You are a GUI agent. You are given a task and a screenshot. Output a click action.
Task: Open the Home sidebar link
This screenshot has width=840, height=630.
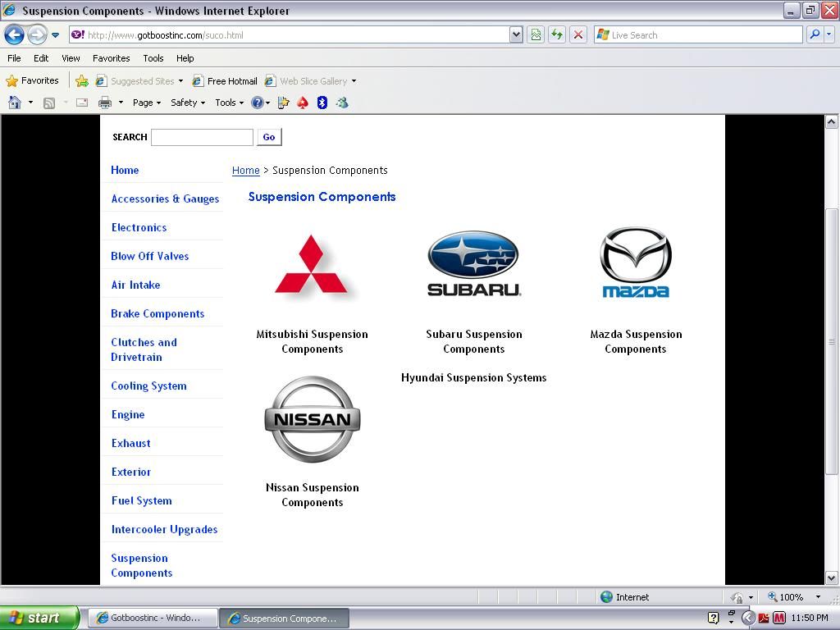[x=125, y=171]
